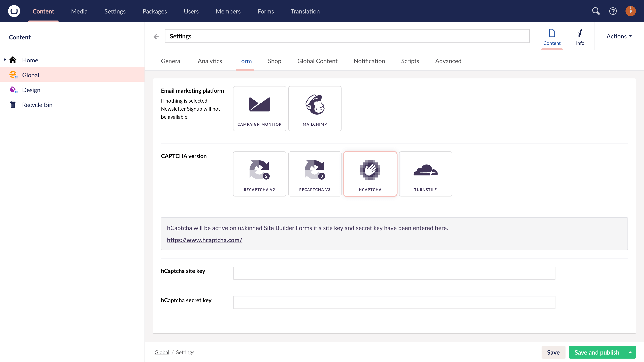Image resolution: width=644 pixels, height=362 pixels.
Task: Select Turnstile as CAPTCHA version
Action: 425,174
